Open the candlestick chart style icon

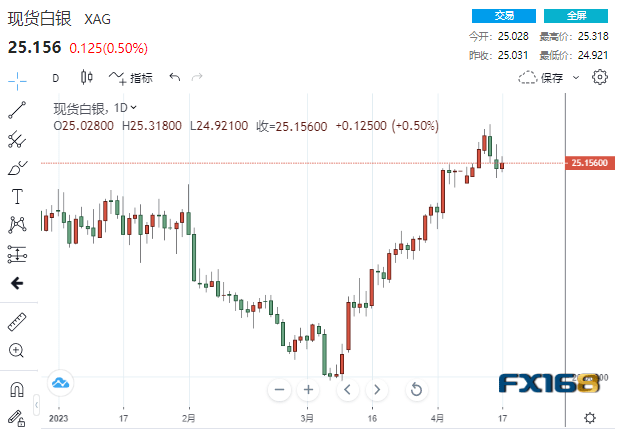point(86,77)
